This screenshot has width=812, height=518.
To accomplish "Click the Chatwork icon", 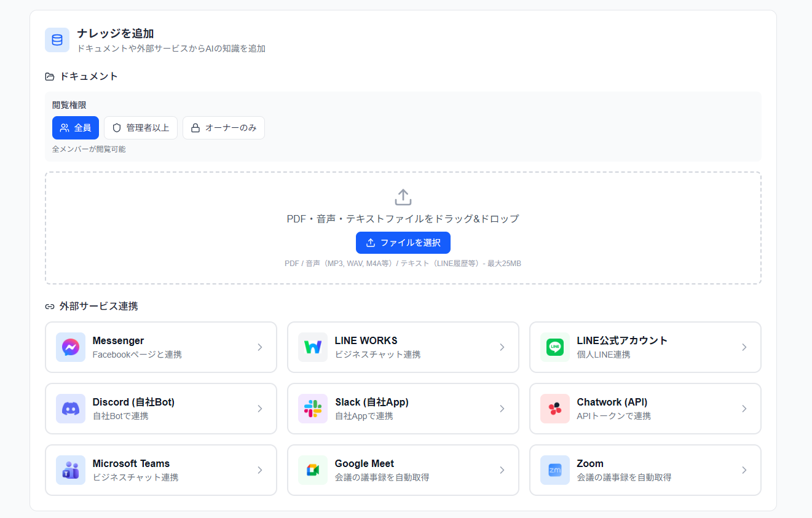I will pyautogui.click(x=554, y=408).
